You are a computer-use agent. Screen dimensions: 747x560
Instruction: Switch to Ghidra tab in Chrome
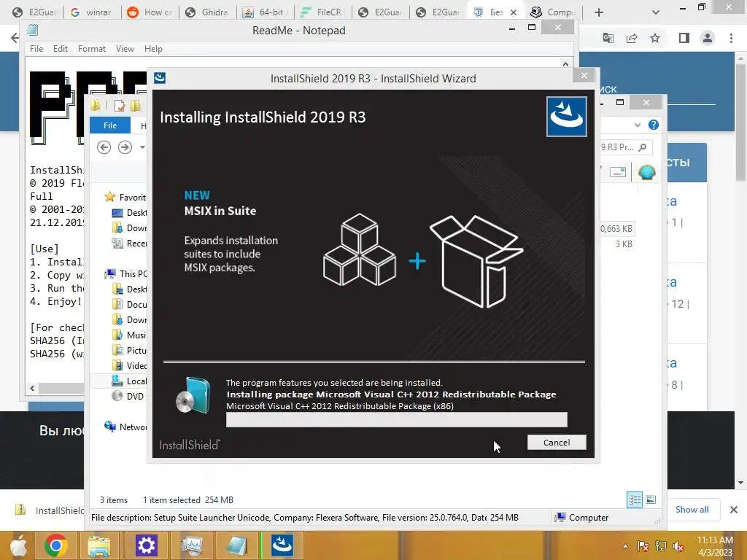tap(207, 12)
